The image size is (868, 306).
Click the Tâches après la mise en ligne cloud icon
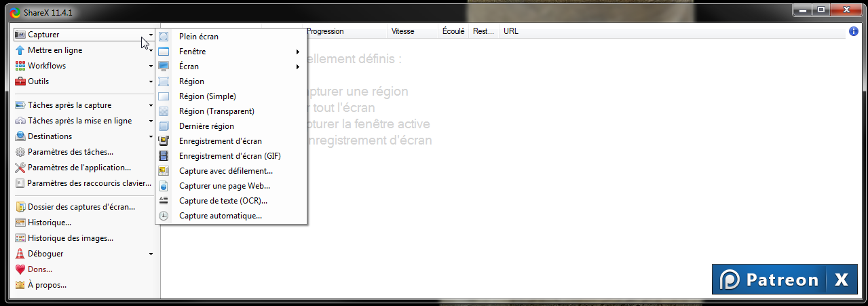click(x=20, y=121)
